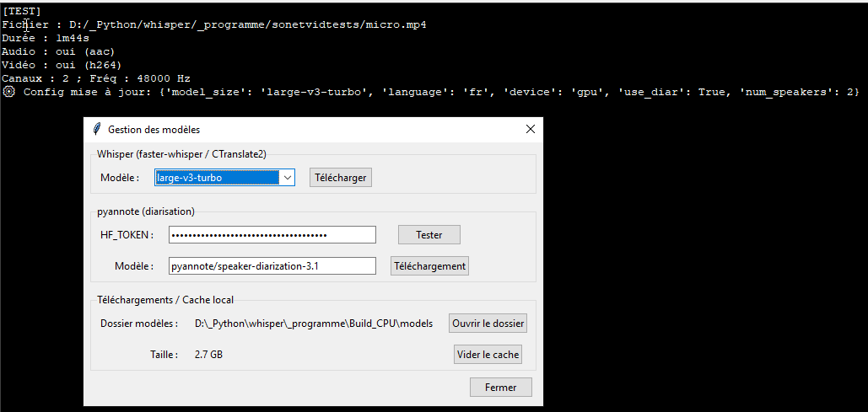Screen dimensions: 868x412
Task: Open the models folder via 'Ouvrir le dossier'
Action: (x=488, y=324)
